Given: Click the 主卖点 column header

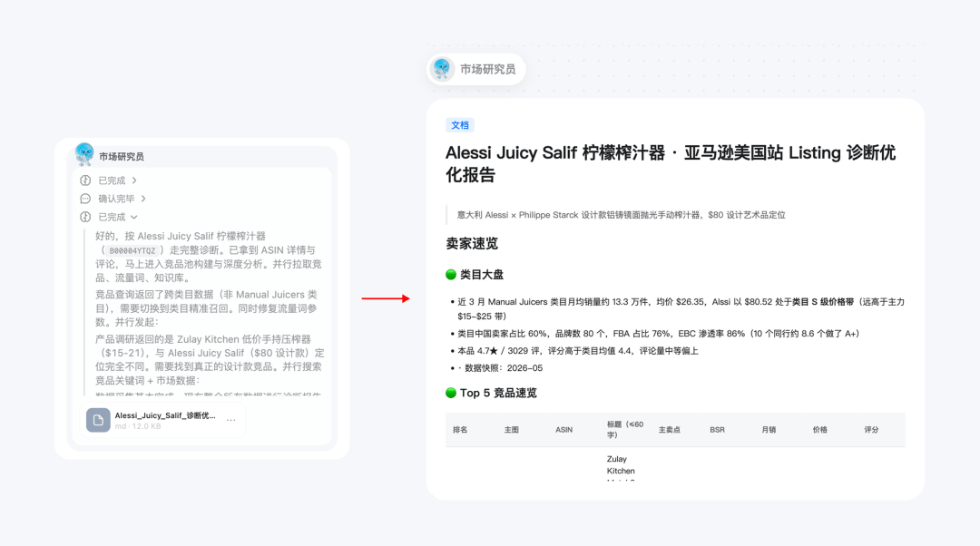Looking at the screenshot, I should pyautogui.click(x=670, y=430).
